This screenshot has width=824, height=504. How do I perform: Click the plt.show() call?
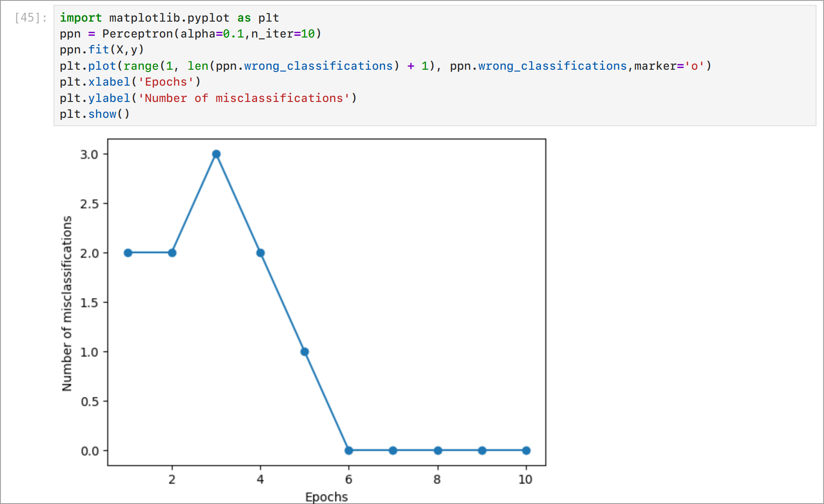[x=94, y=114]
